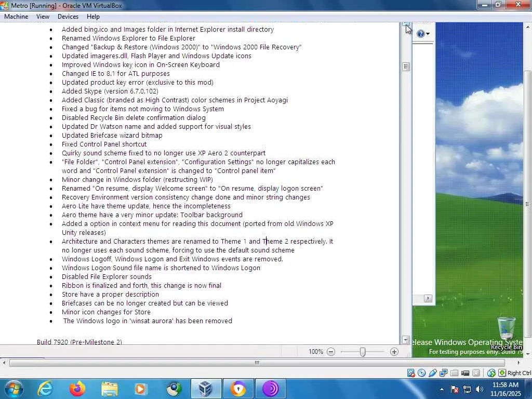Open the Devices menu
Screen dimensions: 532x399
pos(68,16)
